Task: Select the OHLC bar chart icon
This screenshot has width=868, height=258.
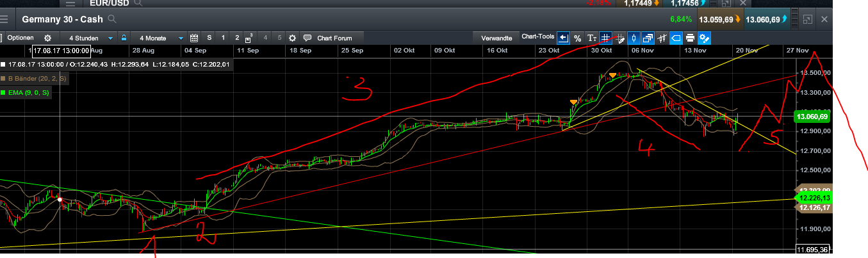Action: pos(662,38)
